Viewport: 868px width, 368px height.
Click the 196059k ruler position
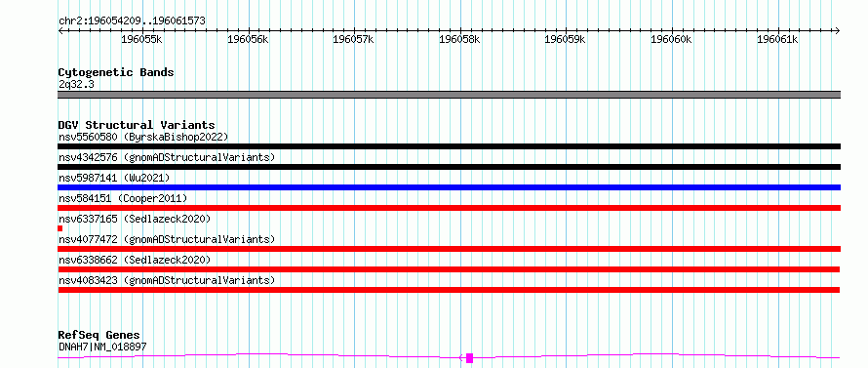566,39
